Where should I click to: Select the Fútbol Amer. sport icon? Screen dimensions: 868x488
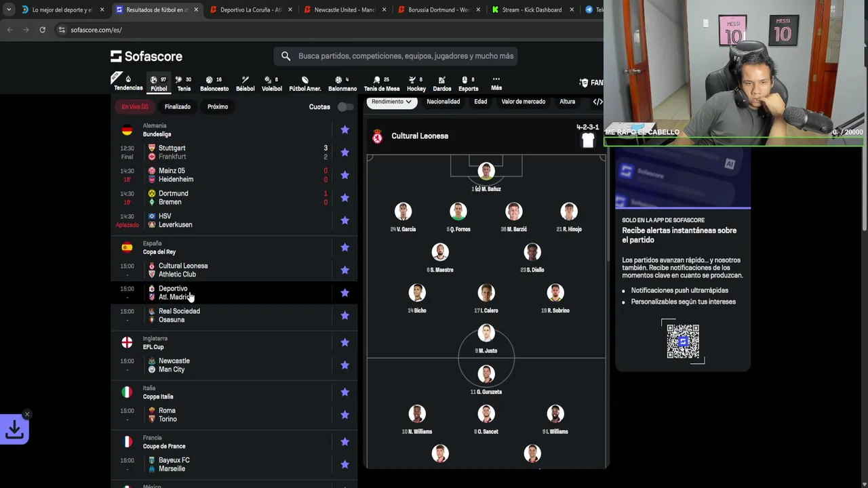(304, 83)
